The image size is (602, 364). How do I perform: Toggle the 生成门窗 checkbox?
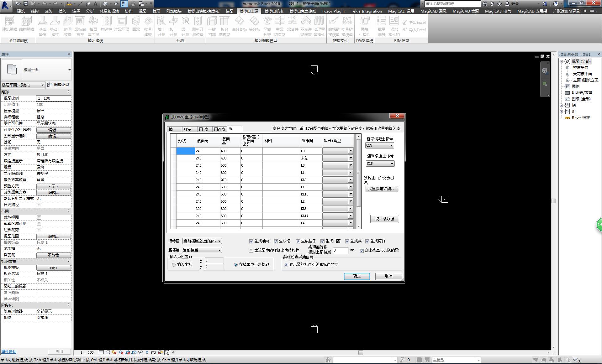click(x=322, y=241)
